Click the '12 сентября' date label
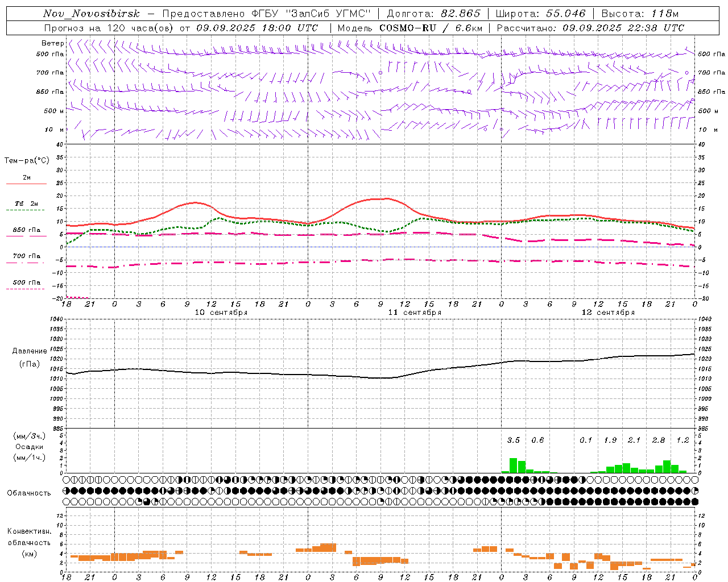The height and width of the screenshot is (582, 728). click(x=608, y=313)
